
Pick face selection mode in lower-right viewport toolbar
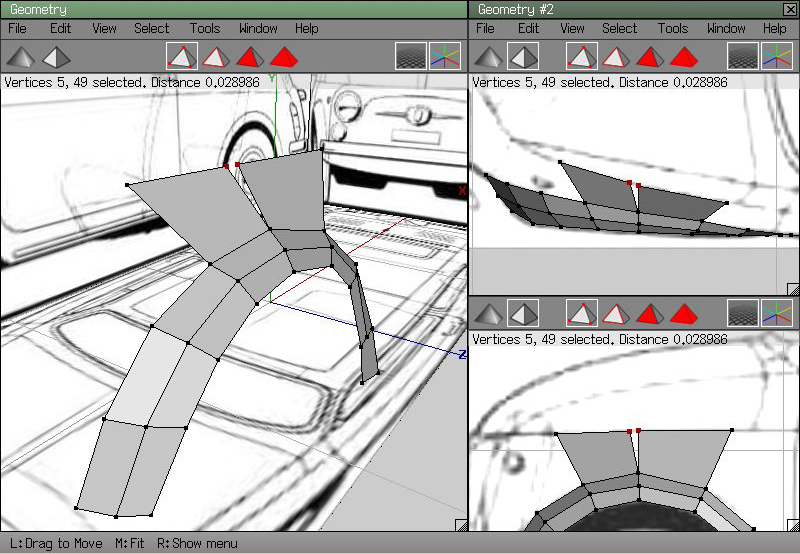click(651, 313)
